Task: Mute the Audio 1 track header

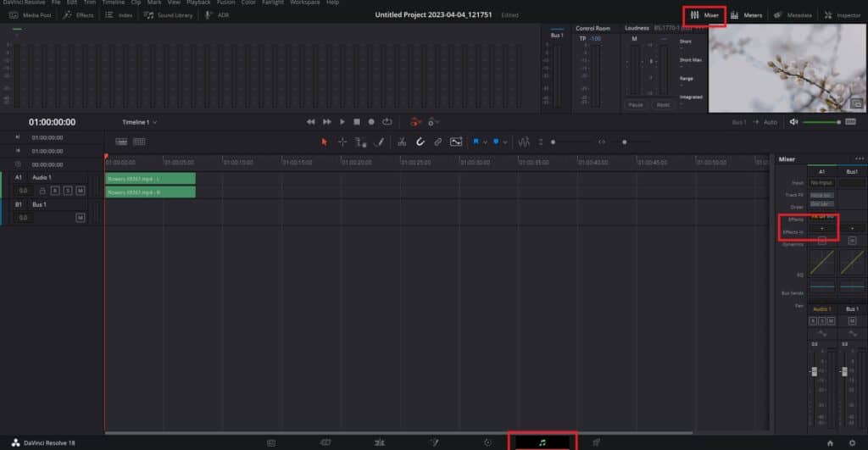Action: [81, 191]
